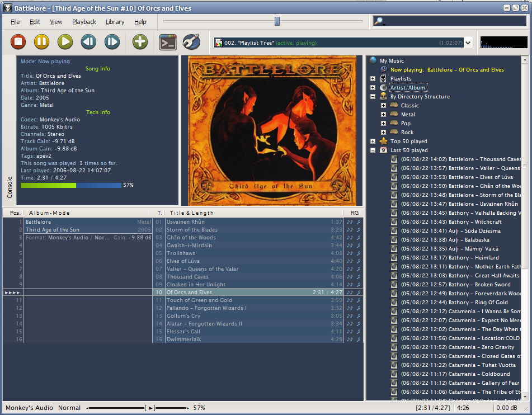Show Tech Info
The width and height of the screenshot is (532, 415).
[97, 112]
